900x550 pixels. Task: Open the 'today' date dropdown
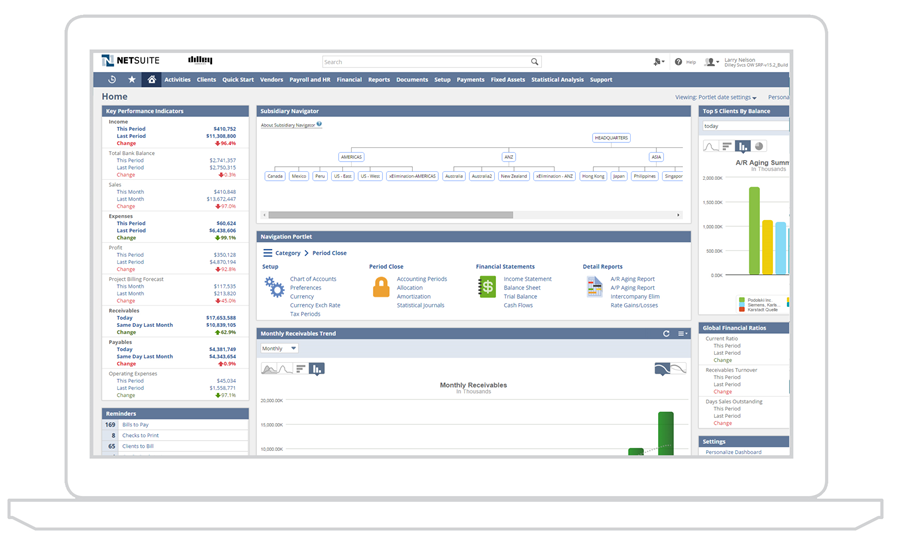(746, 126)
